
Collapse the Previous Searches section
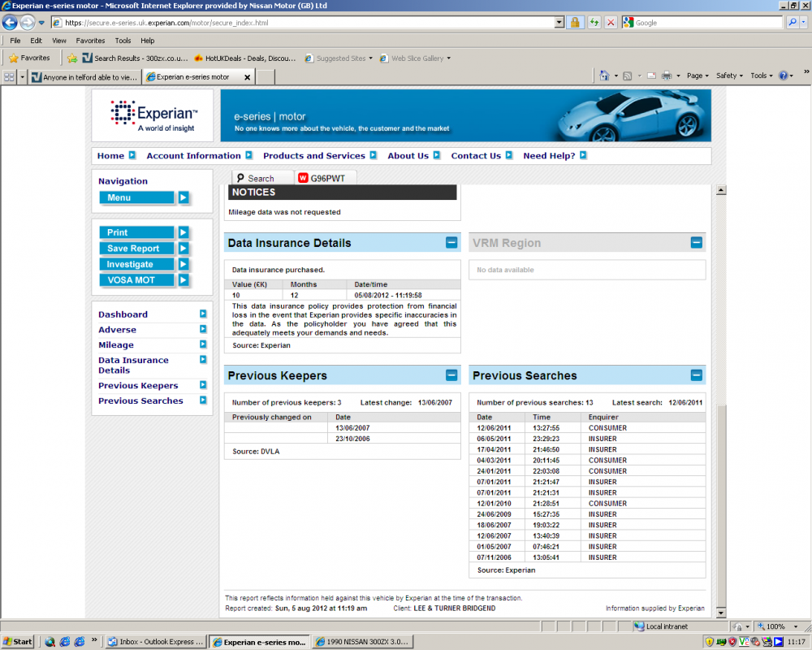pos(696,375)
